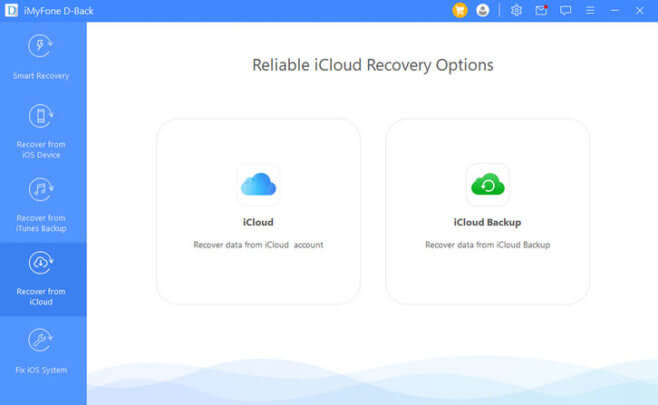Click the iMyFone D-Back logo icon
The width and height of the screenshot is (658, 405).
pyautogui.click(x=11, y=10)
